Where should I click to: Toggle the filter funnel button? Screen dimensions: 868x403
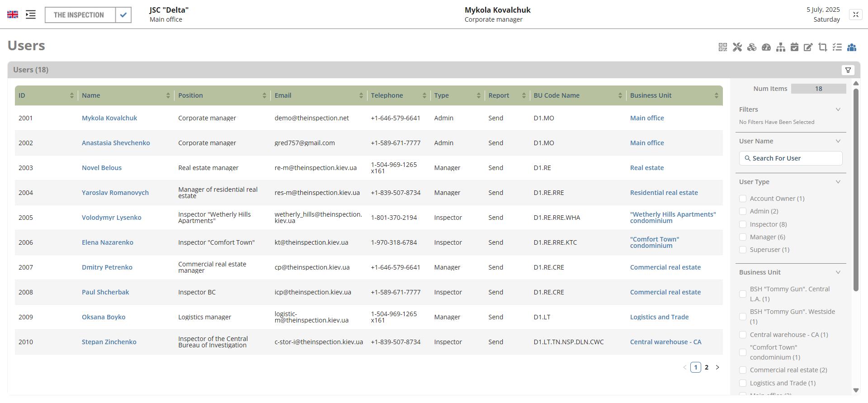[x=848, y=70]
